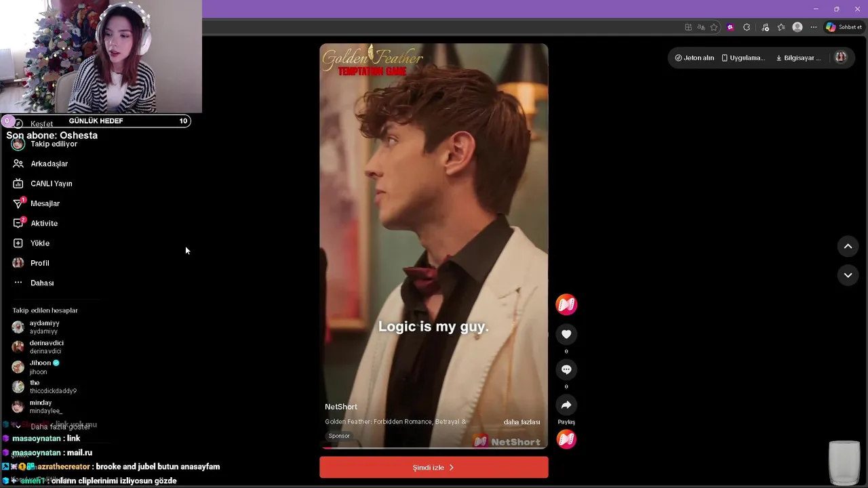Screen dimensions: 868x488
Task: Open NetShort profile avatar beside video
Action: pos(566,304)
